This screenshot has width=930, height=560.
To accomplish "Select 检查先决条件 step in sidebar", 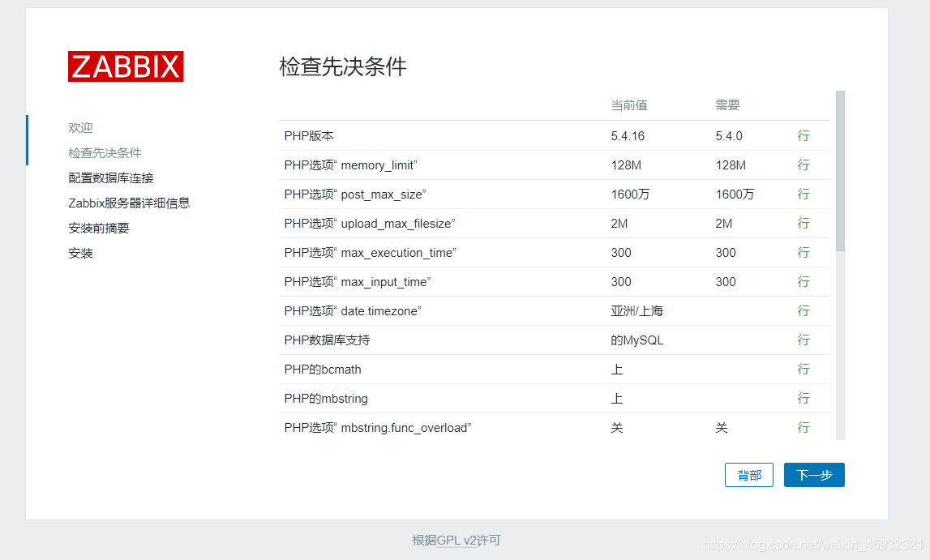I will coord(105,153).
